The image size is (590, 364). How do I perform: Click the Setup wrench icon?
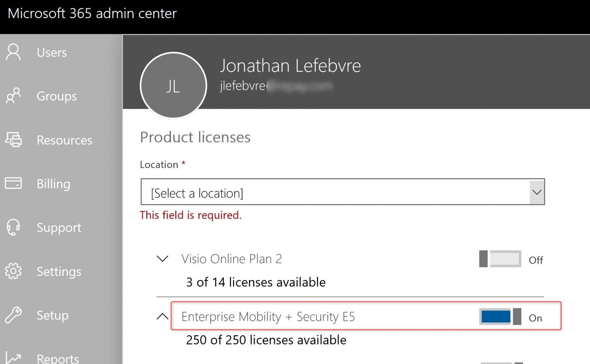[13, 315]
